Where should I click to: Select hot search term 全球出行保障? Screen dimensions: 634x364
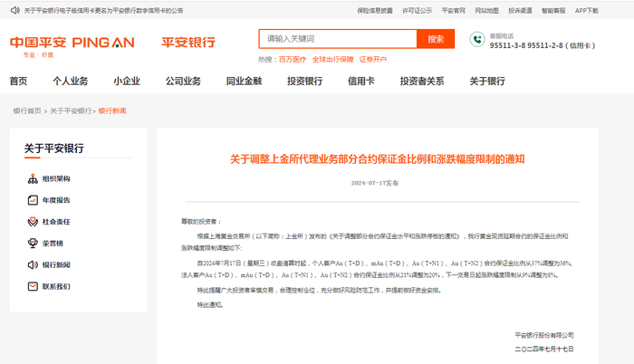pos(332,60)
